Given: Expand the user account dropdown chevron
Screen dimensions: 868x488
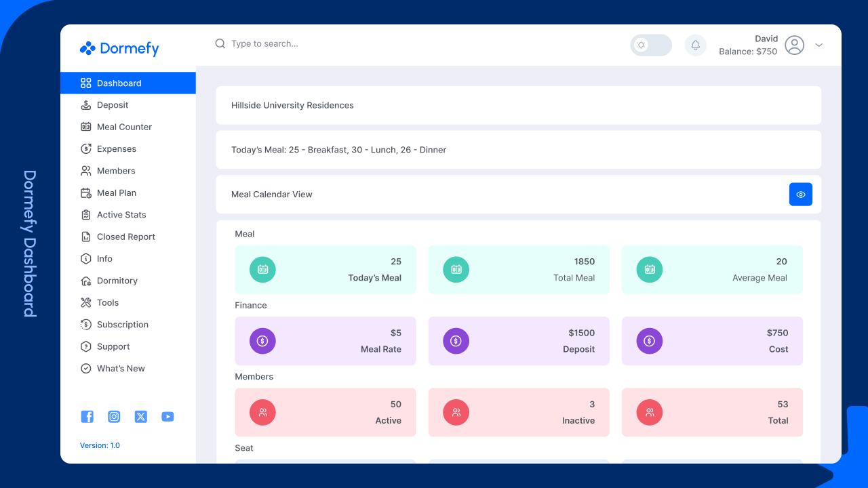Looking at the screenshot, I should pos(818,45).
